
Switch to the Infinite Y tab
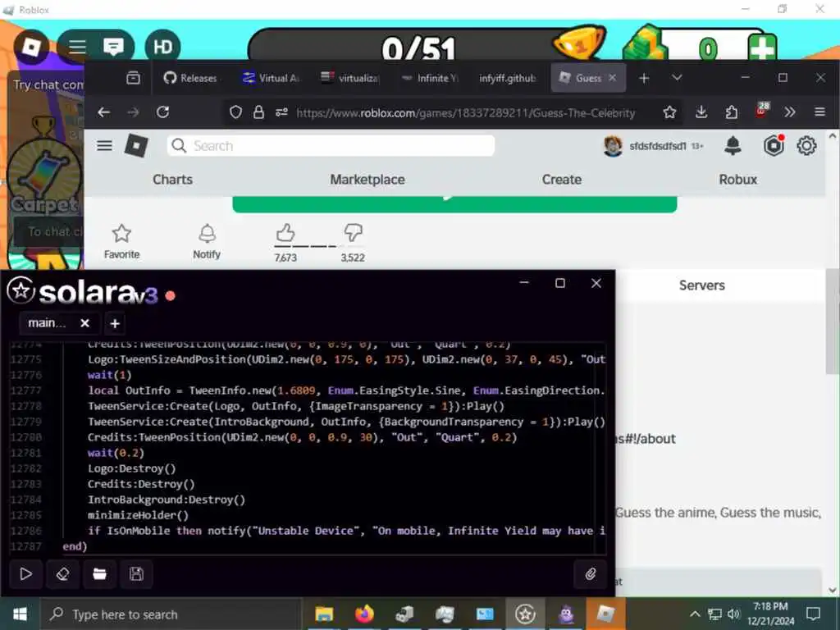click(x=430, y=78)
